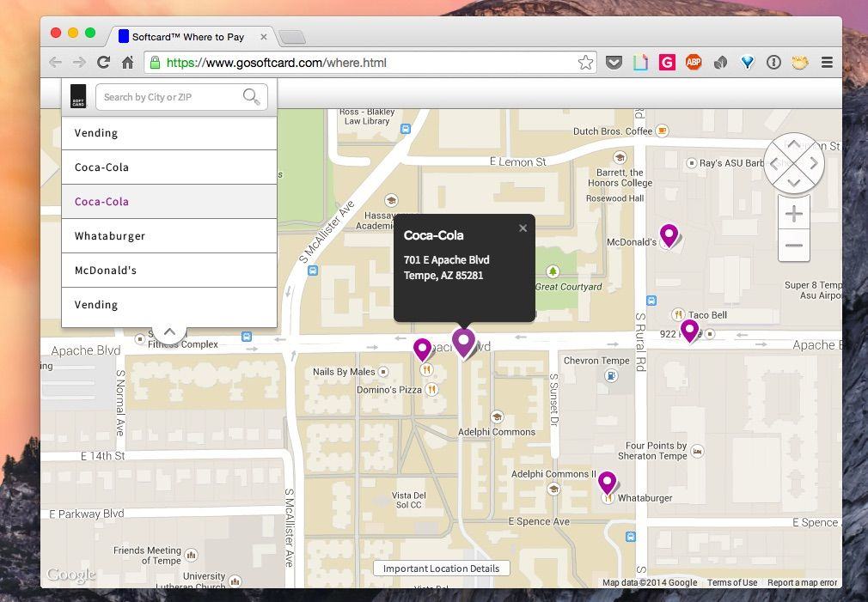
Task: Zoom in the map with plus
Action: [x=793, y=213]
